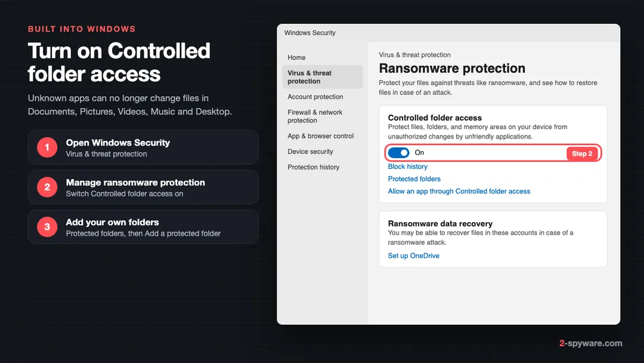Go to Account protection section
The image size is (644, 363).
pos(315,97)
